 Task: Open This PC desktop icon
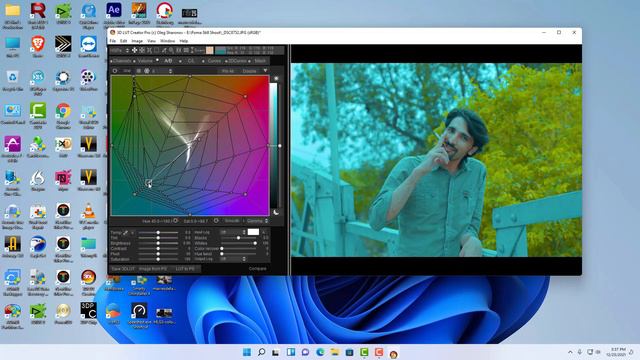(x=12, y=46)
